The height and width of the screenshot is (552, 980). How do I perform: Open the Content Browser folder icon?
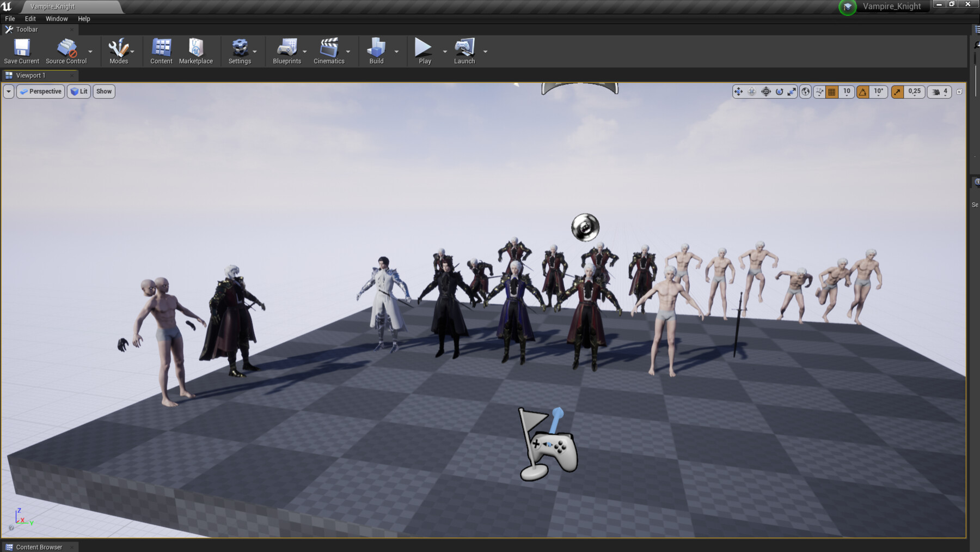click(x=9, y=547)
